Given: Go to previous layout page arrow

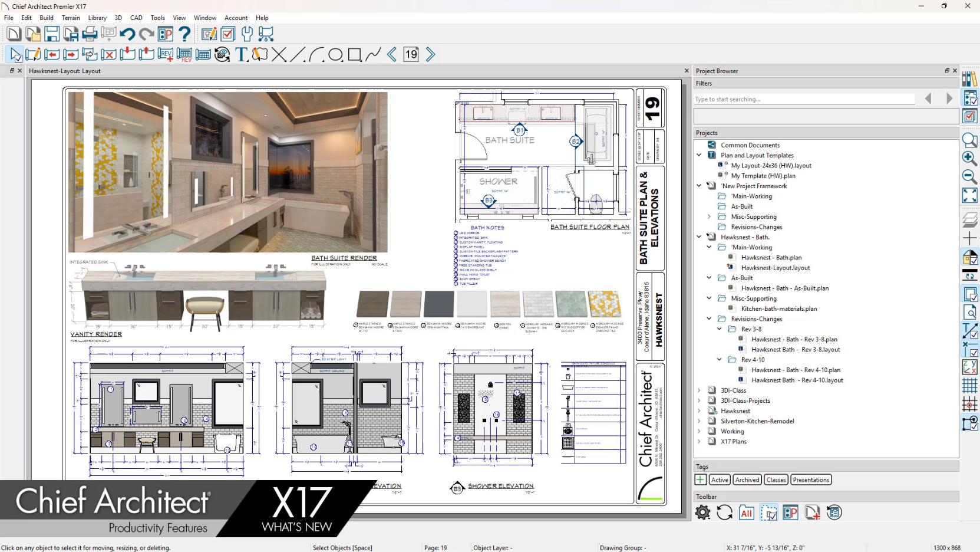Looking at the screenshot, I should [x=392, y=55].
